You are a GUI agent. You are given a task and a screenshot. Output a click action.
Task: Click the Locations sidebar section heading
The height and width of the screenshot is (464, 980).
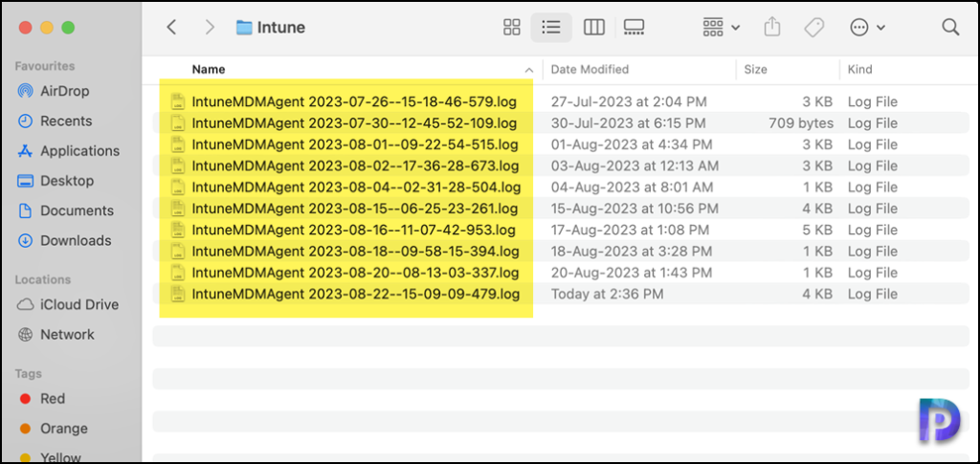pyautogui.click(x=43, y=279)
